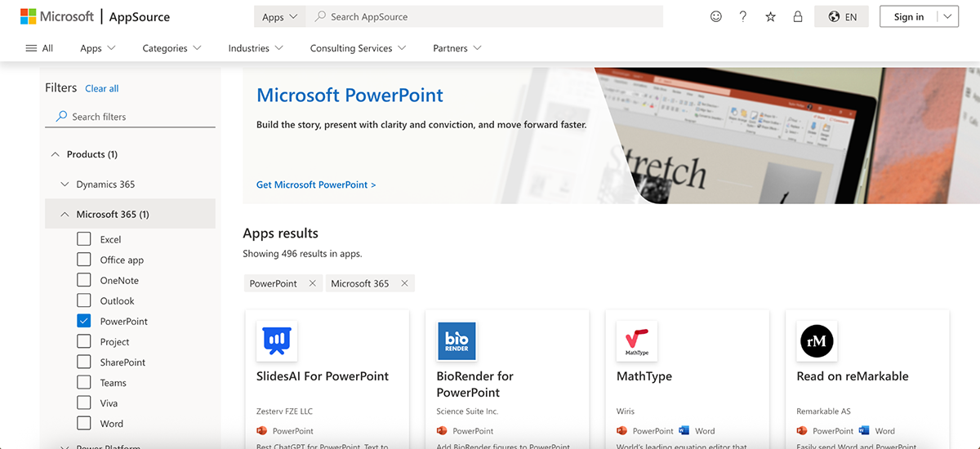
Task: Open the Apps search scope dropdown
Action: [x=280, y=17]
